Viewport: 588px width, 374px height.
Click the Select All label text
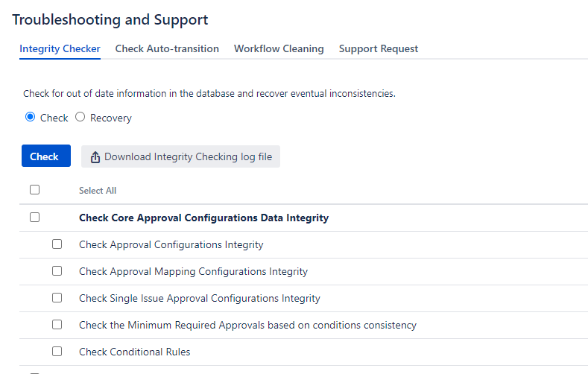click(x=98, y=191)
